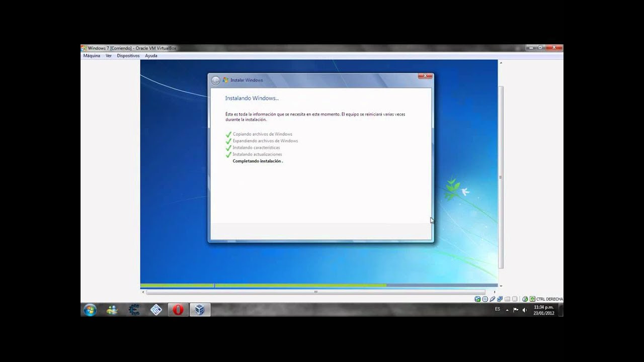
Task: Open the Ver menu
Action: tap(109, 56)
